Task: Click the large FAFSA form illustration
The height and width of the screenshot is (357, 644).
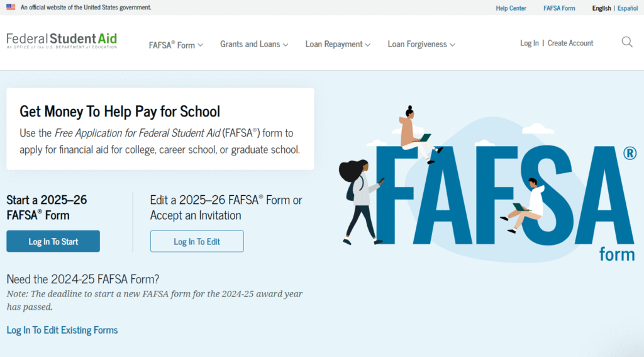Action: [x=488, y=184]
